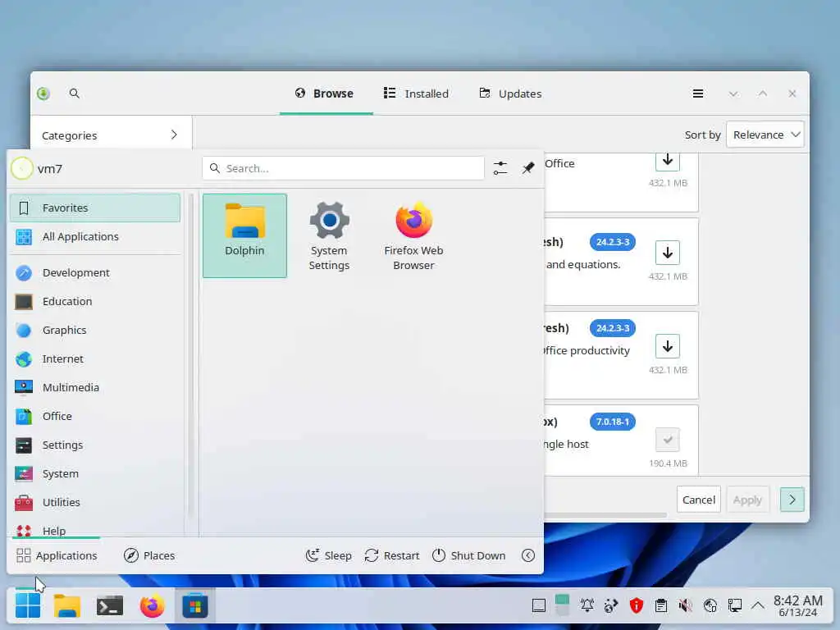This screenshot has height=630, width=840.
Task: Select the Favorites category
Action: [95, 208]
